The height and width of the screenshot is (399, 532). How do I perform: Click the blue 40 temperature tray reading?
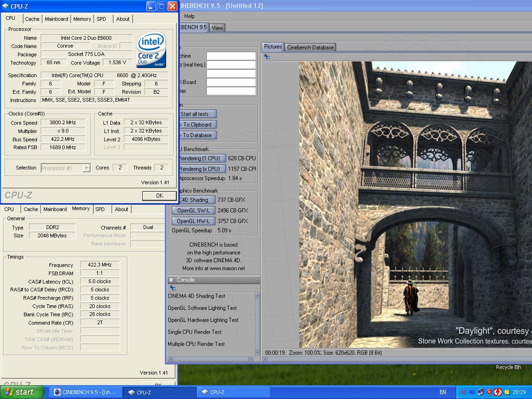[472, 392]
